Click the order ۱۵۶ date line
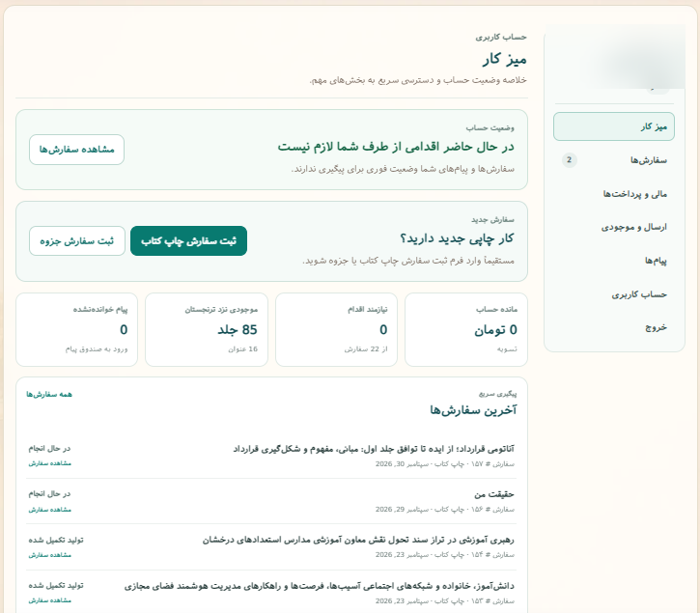 click(445, 510)
